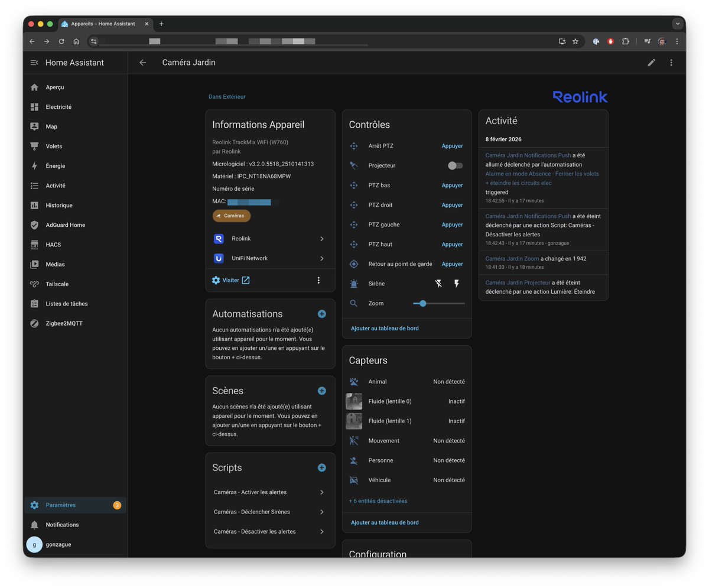Click the Projecteur entity icon
This screenshot has height=588, width=709.
(x=354, y=165)
